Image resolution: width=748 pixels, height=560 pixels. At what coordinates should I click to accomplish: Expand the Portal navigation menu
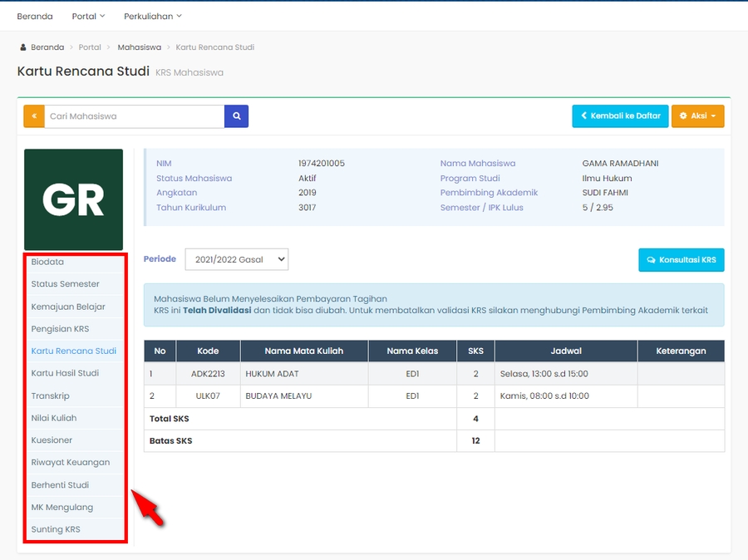click(x=88, y=16)
